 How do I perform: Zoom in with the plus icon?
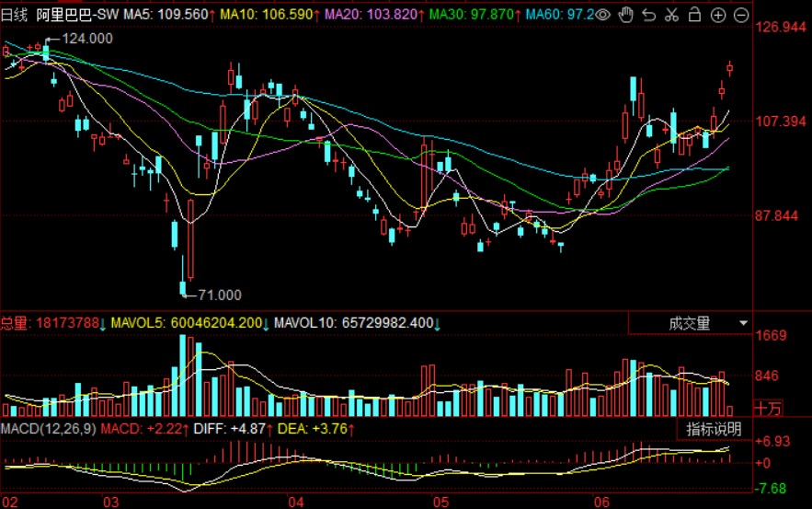pos(718,15)
